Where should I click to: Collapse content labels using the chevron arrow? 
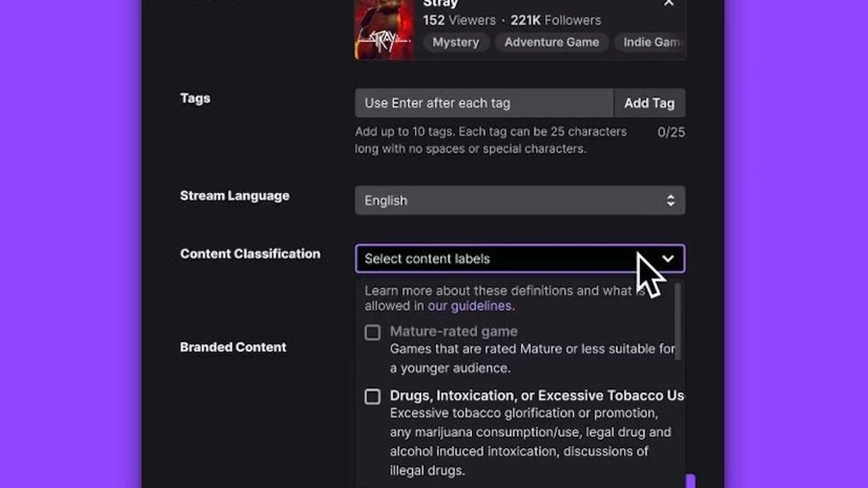(x=668, y=259)
